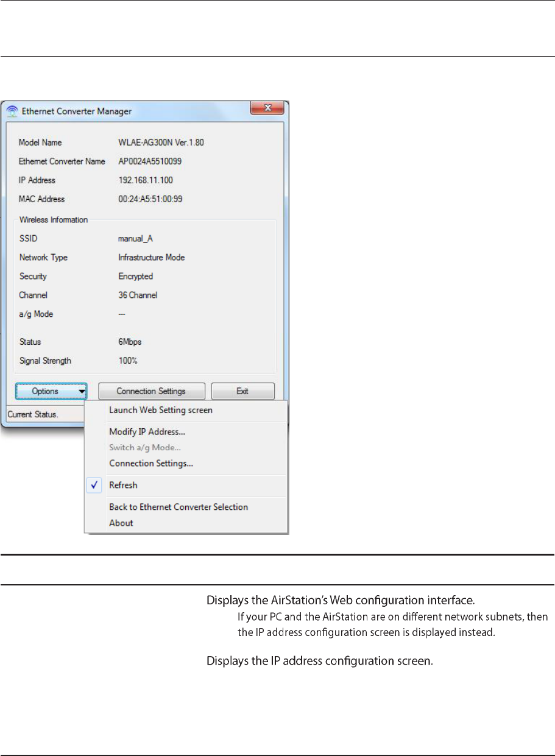555x756 pixels.
Task: Click the 100% signal strength value
Action: [128, 361]
